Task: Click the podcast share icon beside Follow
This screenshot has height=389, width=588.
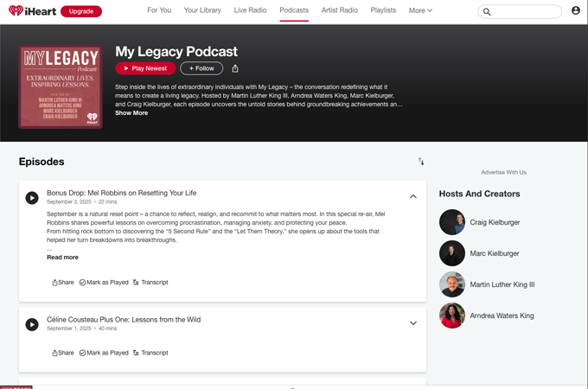Action: coord(235,68)
